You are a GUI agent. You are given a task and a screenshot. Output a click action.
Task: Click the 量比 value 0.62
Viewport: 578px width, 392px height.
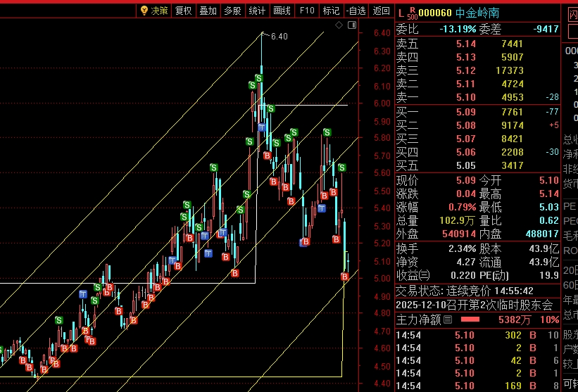(x=549, y=221)
